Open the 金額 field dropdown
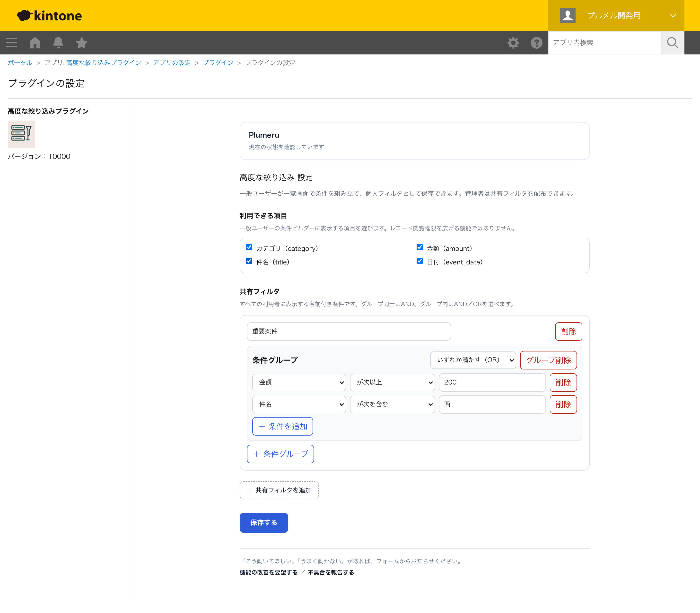The height and width of the screenshot is (613, 700). [x=299, y=382]
